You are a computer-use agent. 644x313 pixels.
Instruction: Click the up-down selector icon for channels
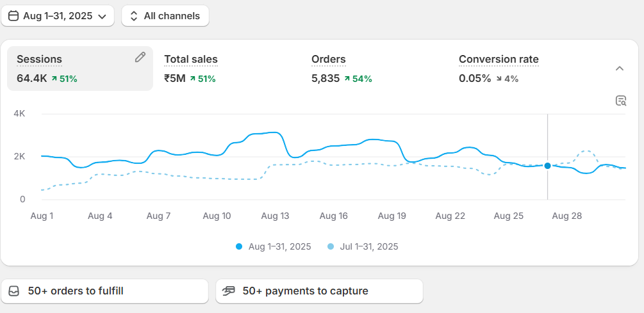(x=134, y=16)
